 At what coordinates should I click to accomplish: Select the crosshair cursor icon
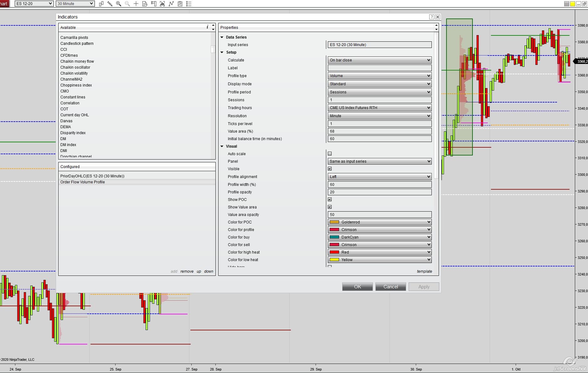(136, 4)
